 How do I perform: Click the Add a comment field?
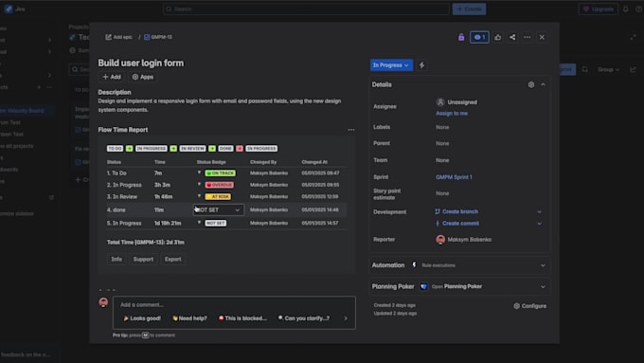point(234,305)
